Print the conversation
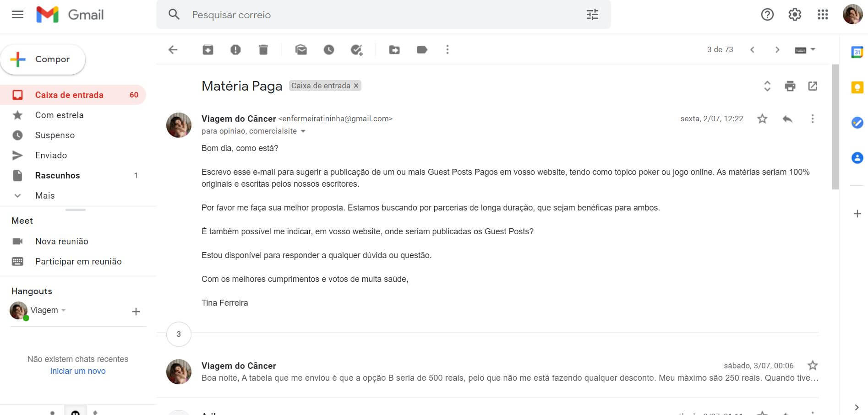This screenshot has height=415, width=868. 790,86
